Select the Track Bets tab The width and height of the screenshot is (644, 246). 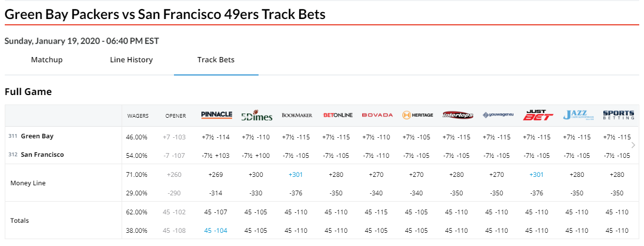point(216,60)
